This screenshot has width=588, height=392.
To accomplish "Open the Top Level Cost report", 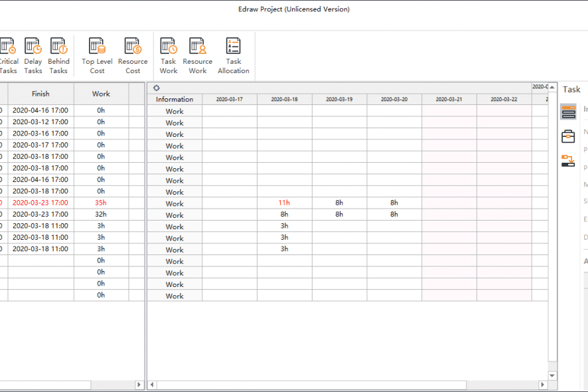I will click(97, 56).
